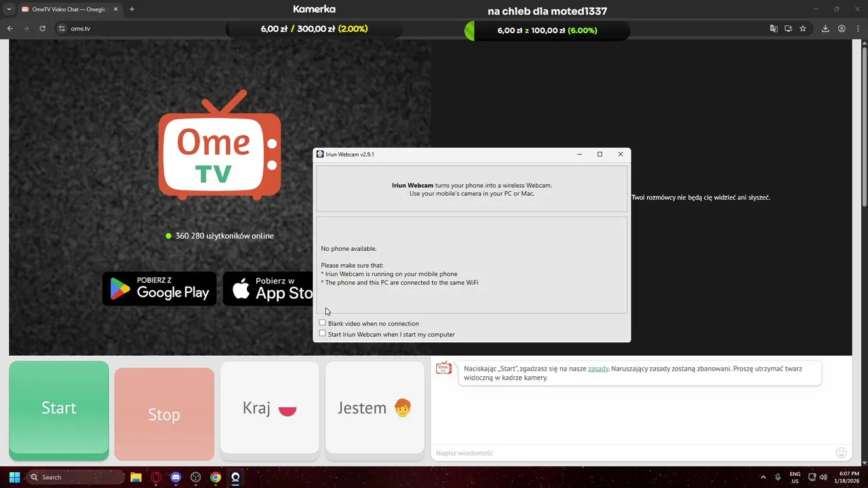The height and width of the screenshot is (488, 868).
Task: Open the Windows Start menu
Action: pos(14,477)
